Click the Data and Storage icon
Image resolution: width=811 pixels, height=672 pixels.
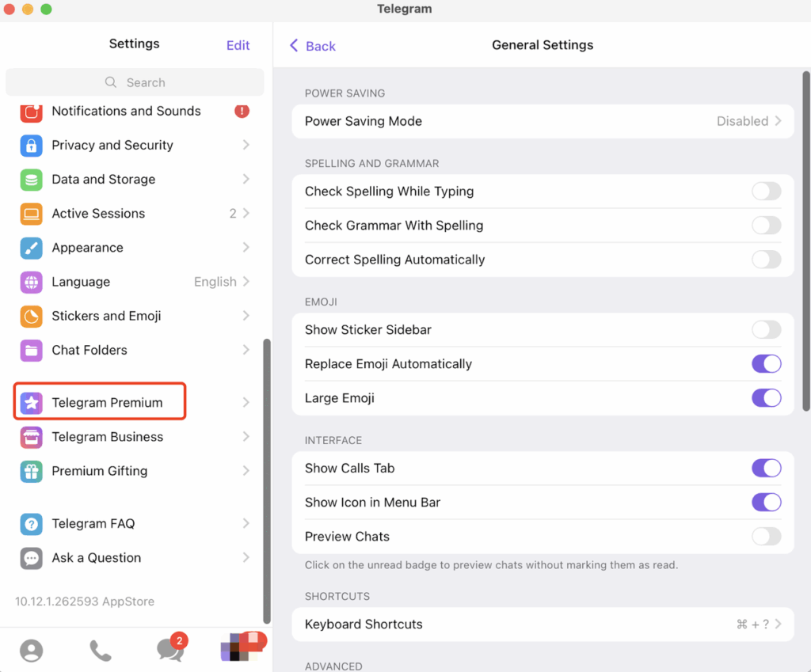click(31, 180)
